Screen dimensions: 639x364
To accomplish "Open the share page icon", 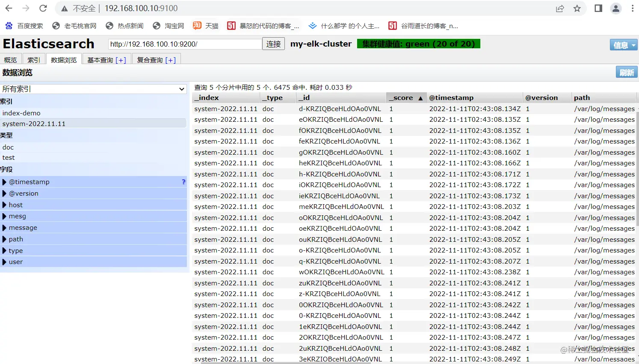I will [x=559, y=9].
